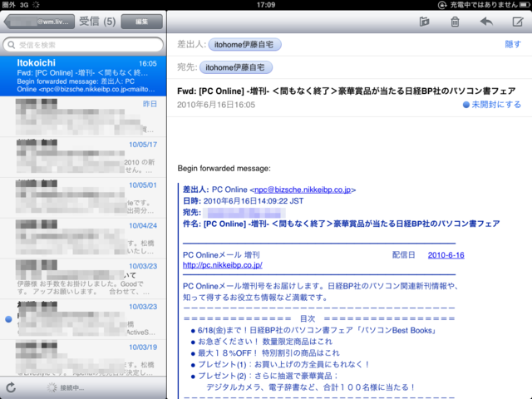
Task: Tap the reply arrow icon
Action: (x=486, y=22)
